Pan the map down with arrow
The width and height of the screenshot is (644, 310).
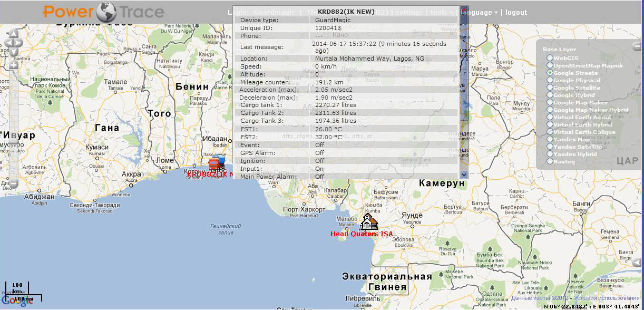point(14,52)
